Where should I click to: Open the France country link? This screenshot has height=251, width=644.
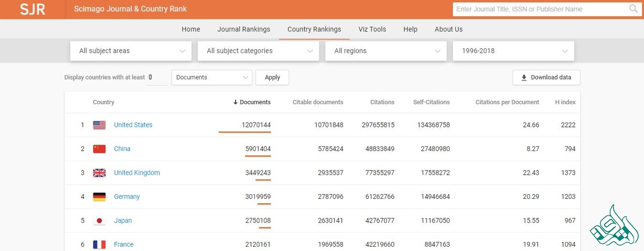[x=124, y=245]
